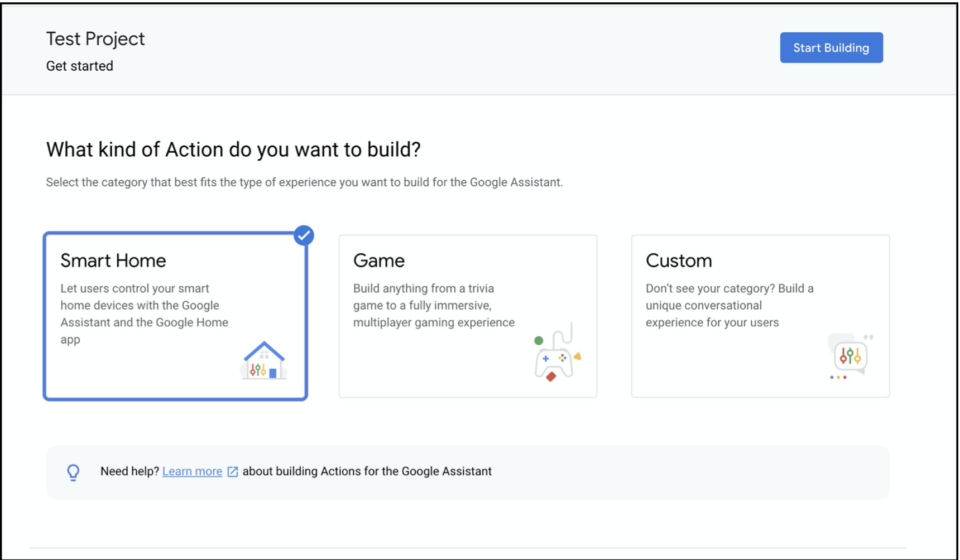
Task: Select the Smart Home card
Action: (x=175, y=316)
